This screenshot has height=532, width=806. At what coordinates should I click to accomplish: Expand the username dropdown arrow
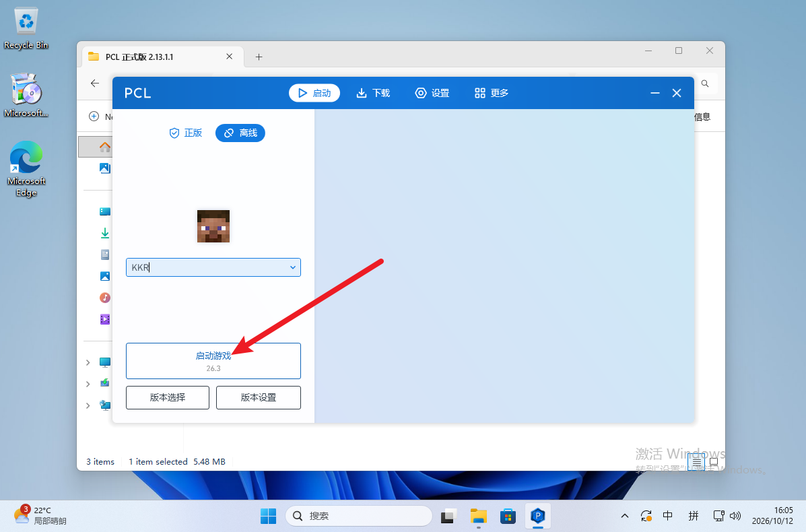pyautogui.click(x=292, y=267)
